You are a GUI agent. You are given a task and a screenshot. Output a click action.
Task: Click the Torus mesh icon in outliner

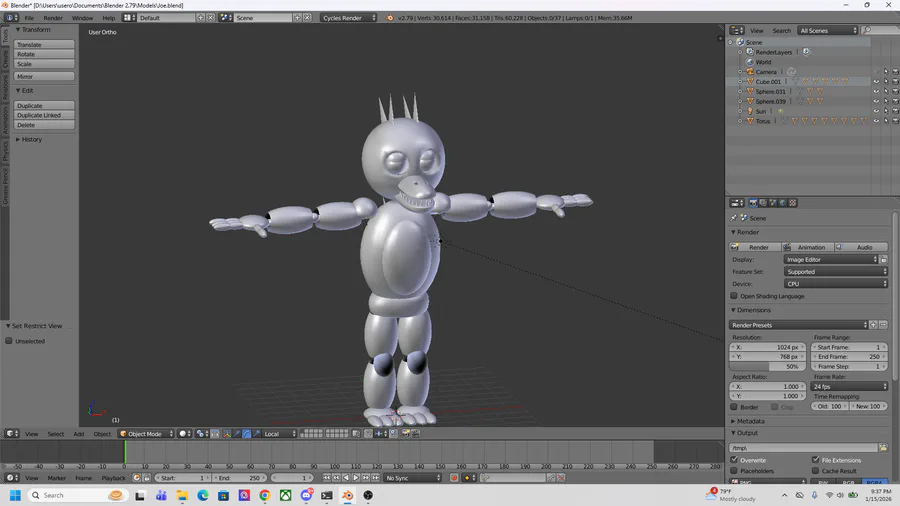coord(749,121)
